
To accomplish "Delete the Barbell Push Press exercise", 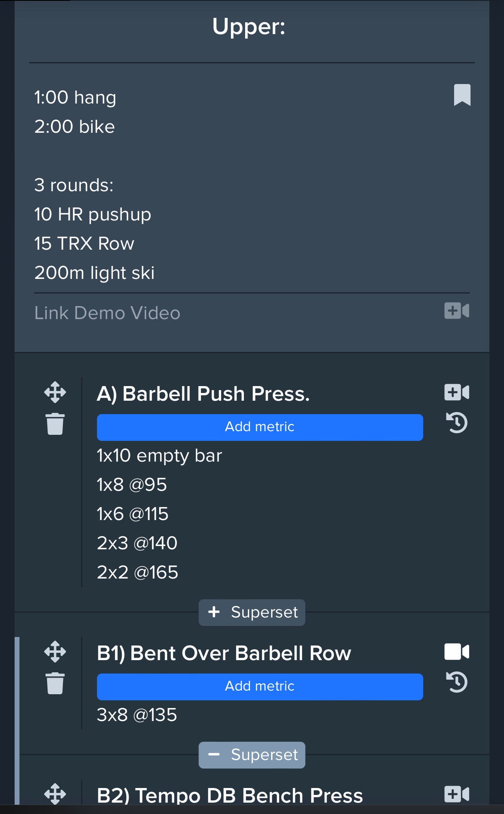I will coord(55,424).
